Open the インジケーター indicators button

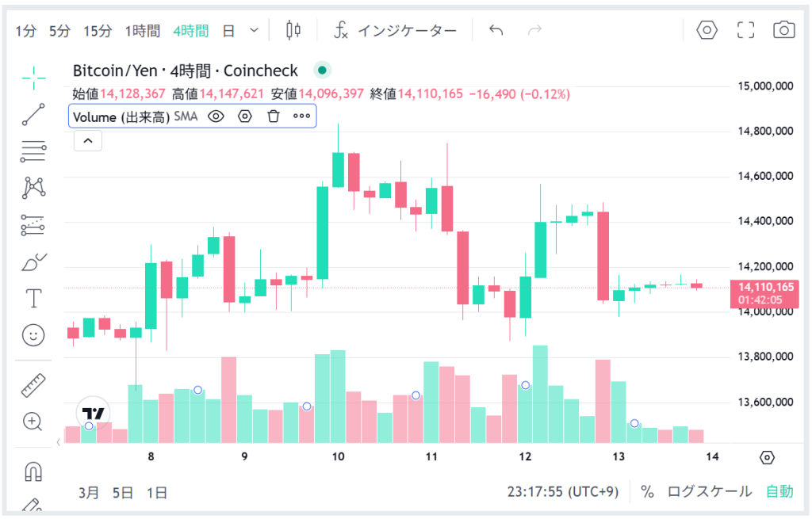click(x=396, y=31)
